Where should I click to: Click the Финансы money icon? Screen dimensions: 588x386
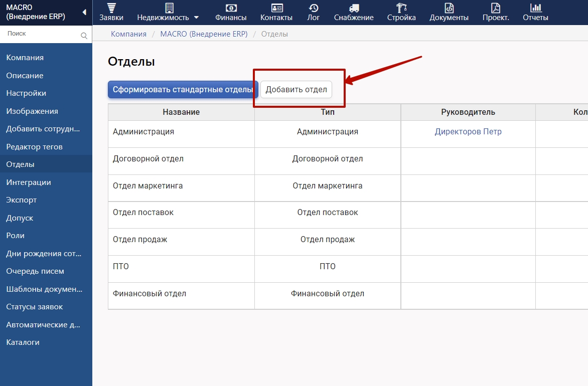231,8
